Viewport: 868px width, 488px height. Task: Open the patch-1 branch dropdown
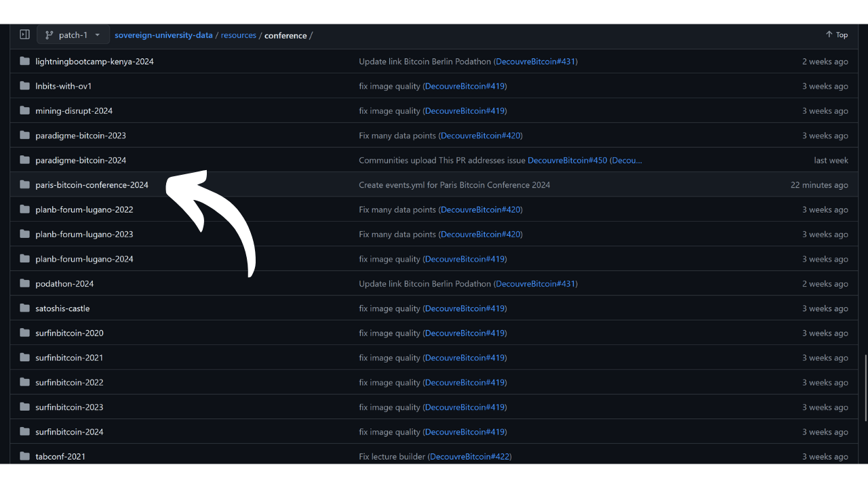73,35
